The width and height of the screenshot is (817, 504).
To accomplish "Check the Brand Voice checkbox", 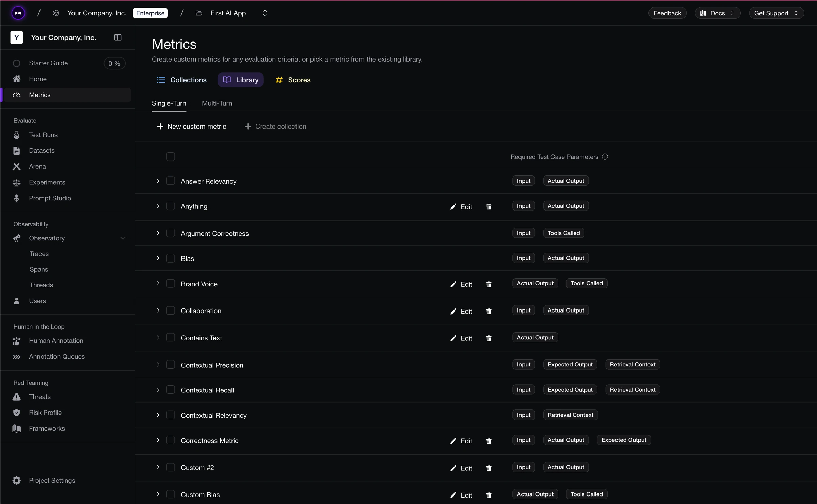I will pos(171,283).
